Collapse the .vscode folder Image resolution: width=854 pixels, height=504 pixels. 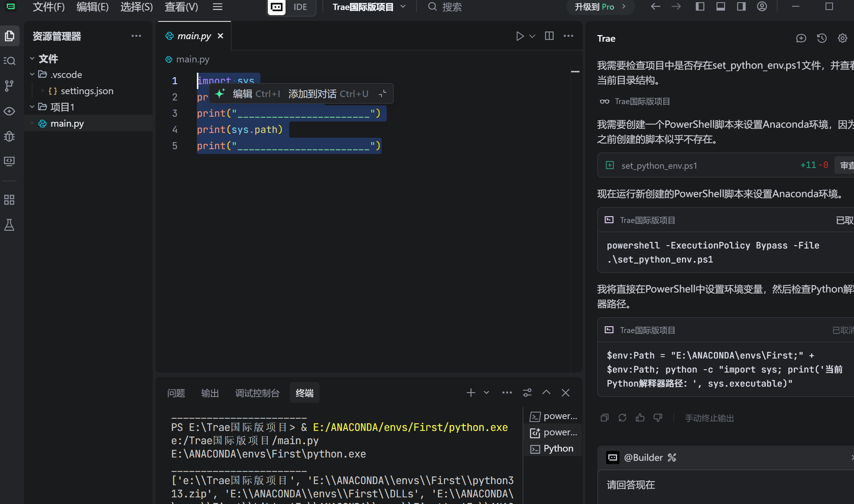[32, 75]
